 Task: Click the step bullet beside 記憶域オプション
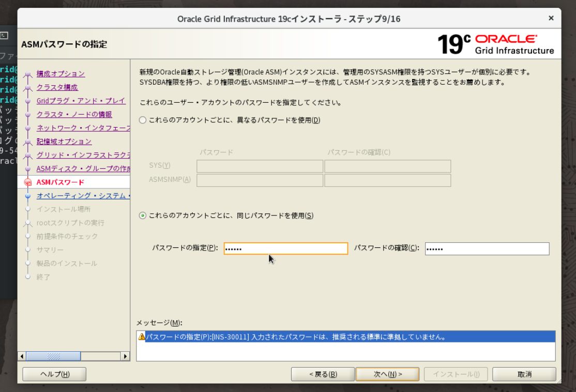tap(27, 142)
